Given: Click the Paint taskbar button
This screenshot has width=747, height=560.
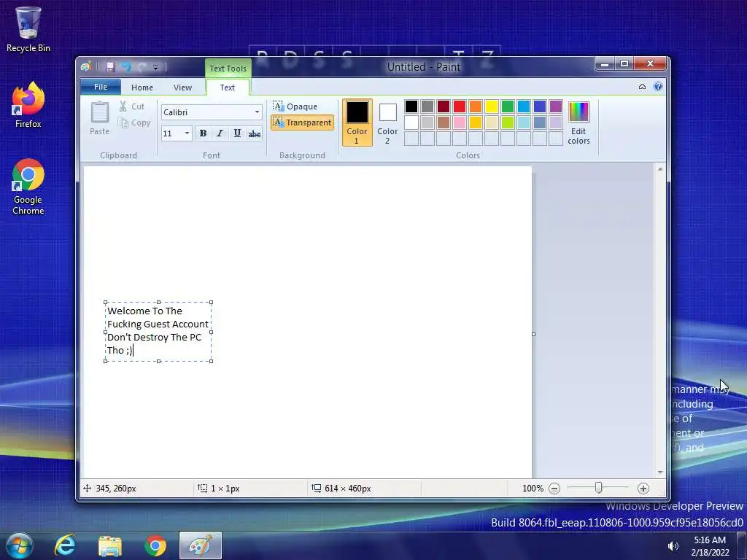Looking at the screenshot, I should 201,545.
